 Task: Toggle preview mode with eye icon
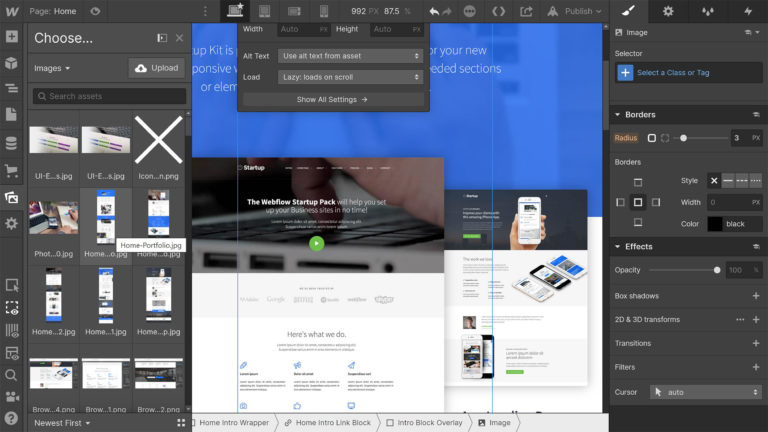coord(95,11)
